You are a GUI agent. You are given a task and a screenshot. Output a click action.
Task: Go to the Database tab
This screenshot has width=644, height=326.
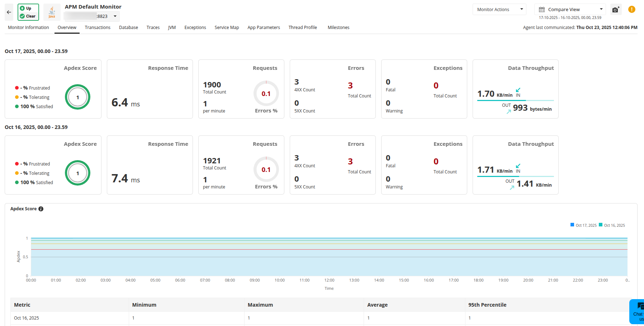(128, 28)
